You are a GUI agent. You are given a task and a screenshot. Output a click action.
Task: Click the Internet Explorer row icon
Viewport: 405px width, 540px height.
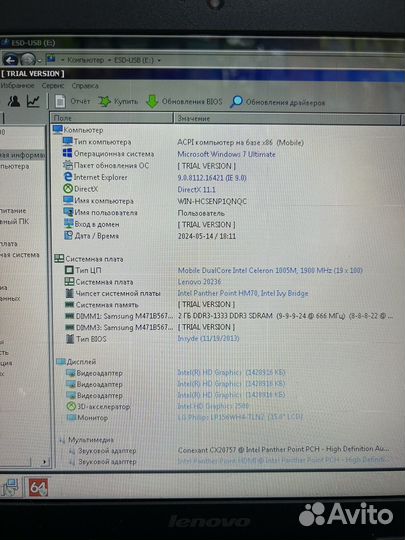pos(68,177)
